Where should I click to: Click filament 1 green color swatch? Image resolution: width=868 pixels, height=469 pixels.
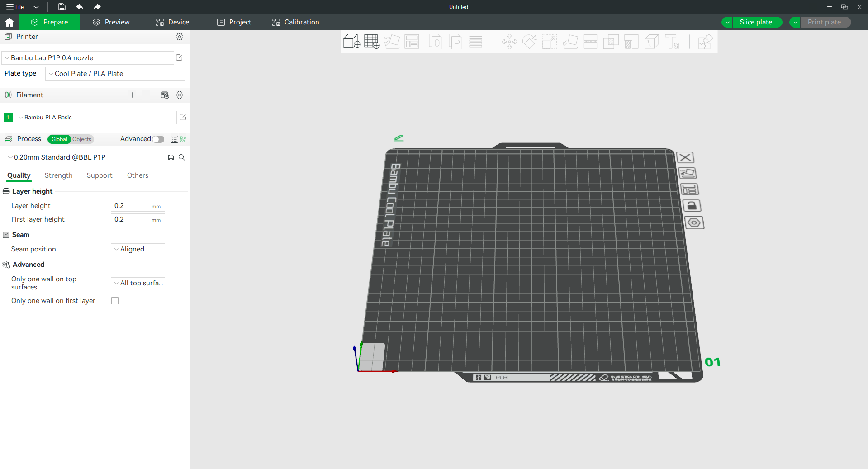8,118
